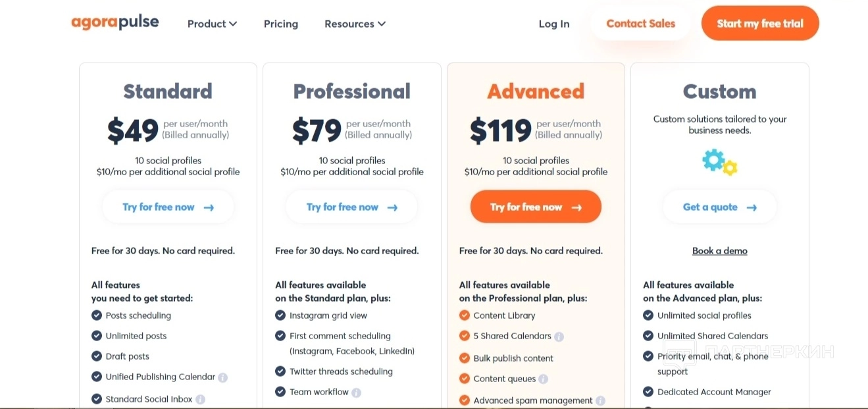Click info icon beside Unified Publishing Calendar
This screenshot has height=409, width=868.
point(223,377)
